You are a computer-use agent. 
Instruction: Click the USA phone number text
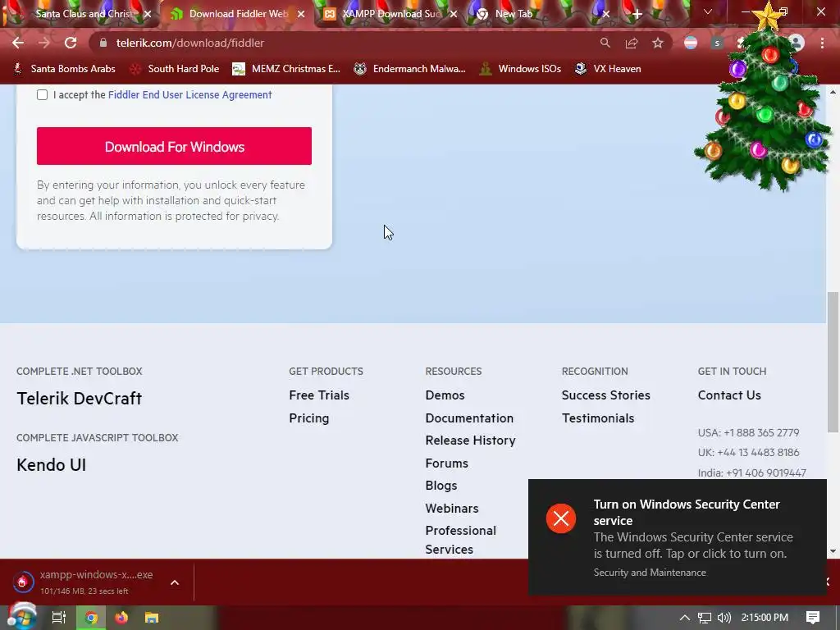coord(748,433)
